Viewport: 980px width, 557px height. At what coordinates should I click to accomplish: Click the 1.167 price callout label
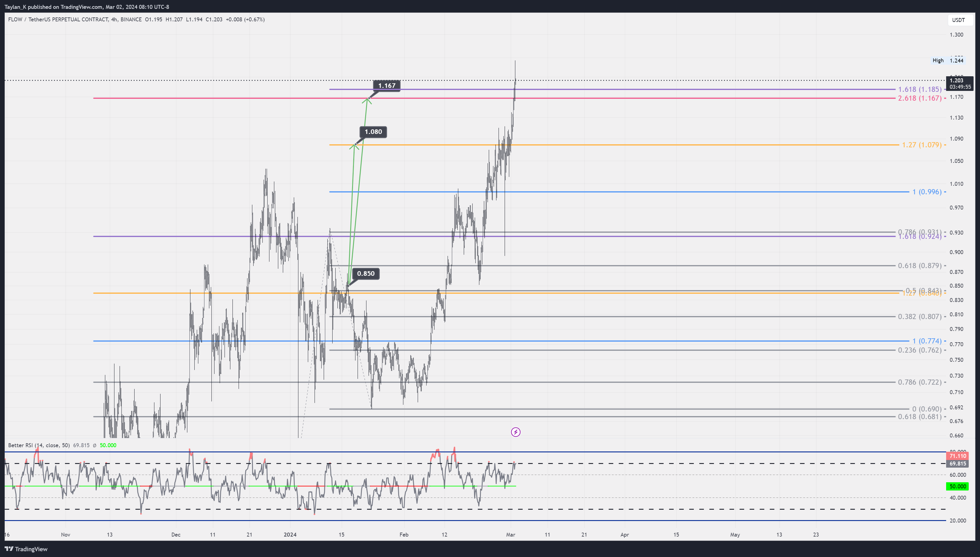point(387,86)
